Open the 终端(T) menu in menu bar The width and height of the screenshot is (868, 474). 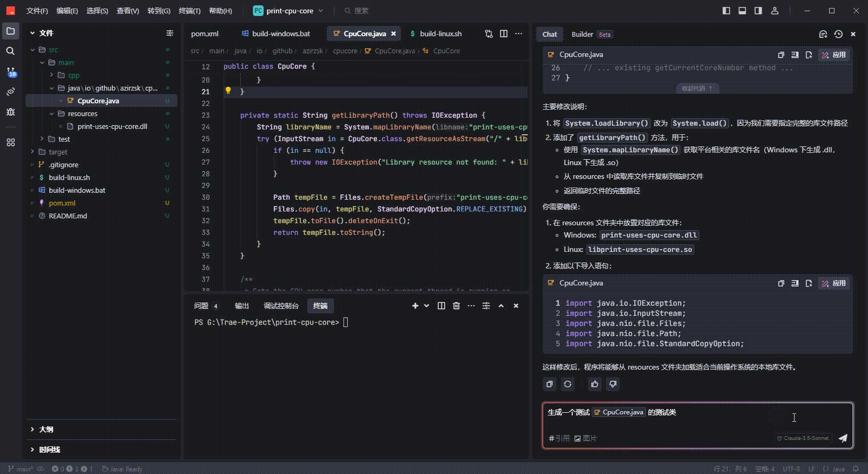click(x=190, y=11)
